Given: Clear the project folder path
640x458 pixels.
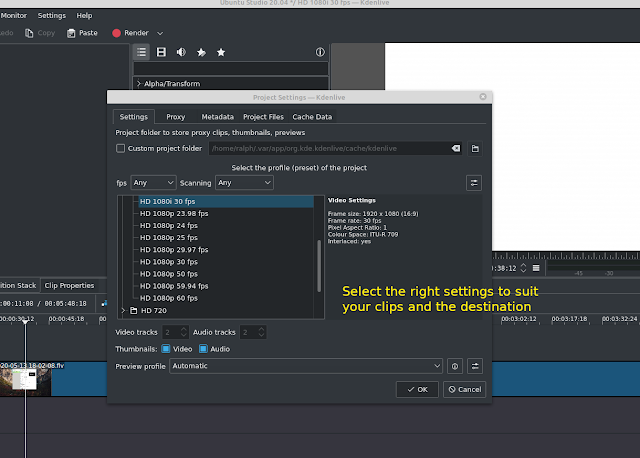Looking at the screenshot, I should click(456, 149).
